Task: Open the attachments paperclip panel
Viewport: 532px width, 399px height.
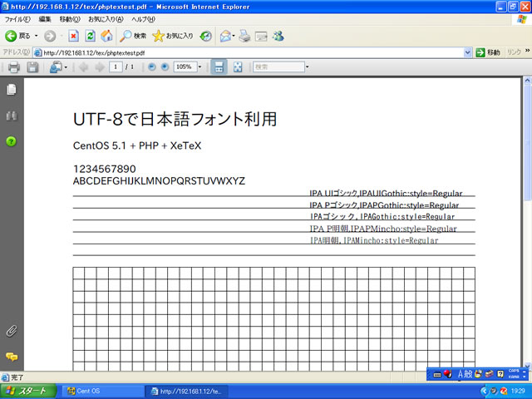Action: click(12, 330)
